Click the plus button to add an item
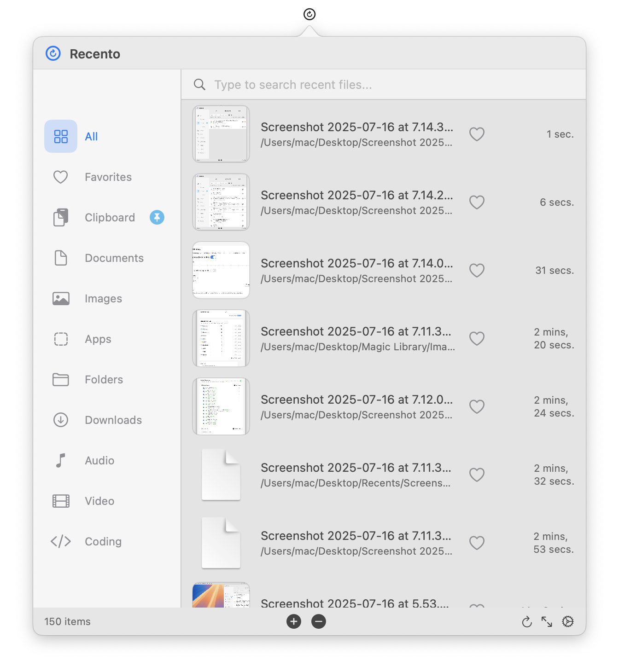 click(293, 622)
